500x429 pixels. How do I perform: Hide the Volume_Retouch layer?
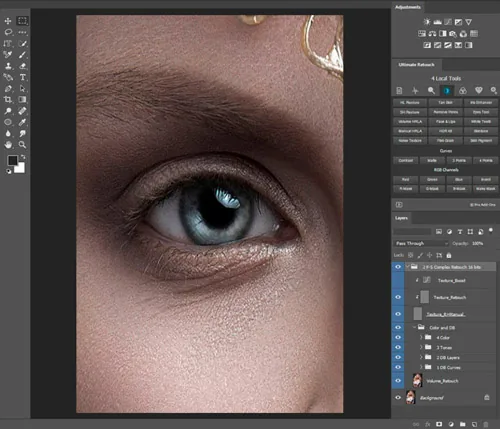point(398,381)
